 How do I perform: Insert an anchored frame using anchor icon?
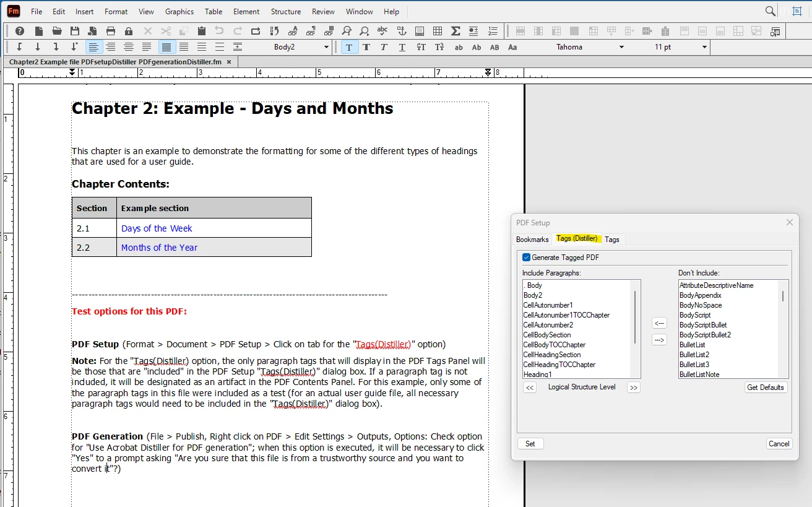(401, 31)
